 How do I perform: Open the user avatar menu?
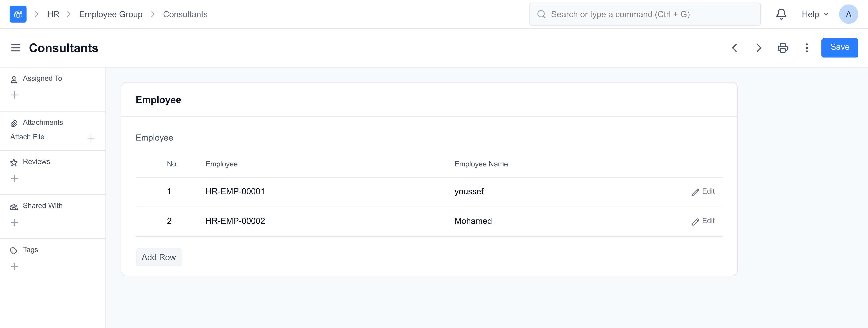(x=848, y=14)
